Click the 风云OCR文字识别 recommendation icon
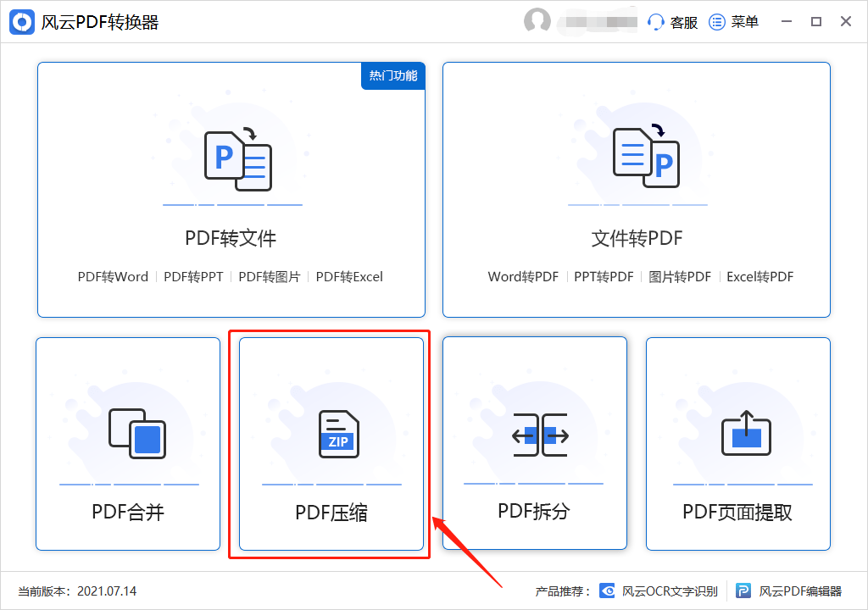The image size is (868, 610). (x=607, y=591)
